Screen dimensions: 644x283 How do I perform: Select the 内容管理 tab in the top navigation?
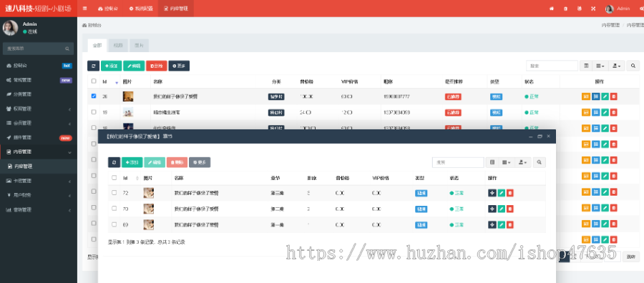point(176,9)
